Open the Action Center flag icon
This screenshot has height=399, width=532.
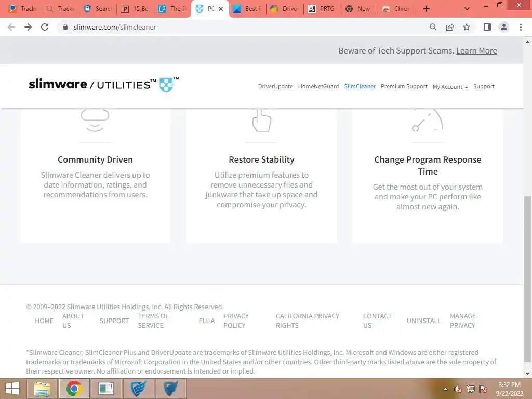click(x=483, y=389)
